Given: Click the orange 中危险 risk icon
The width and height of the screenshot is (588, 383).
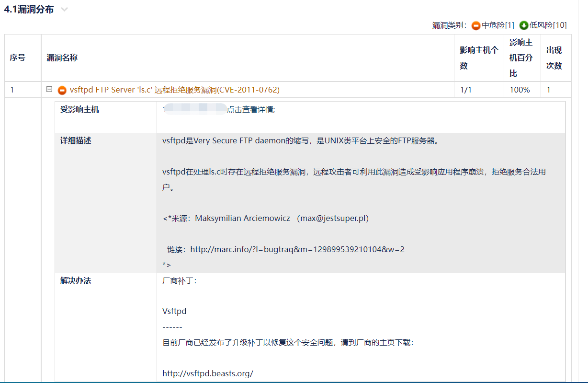Looking at the screenshot, I should click(x=476, y=25).
